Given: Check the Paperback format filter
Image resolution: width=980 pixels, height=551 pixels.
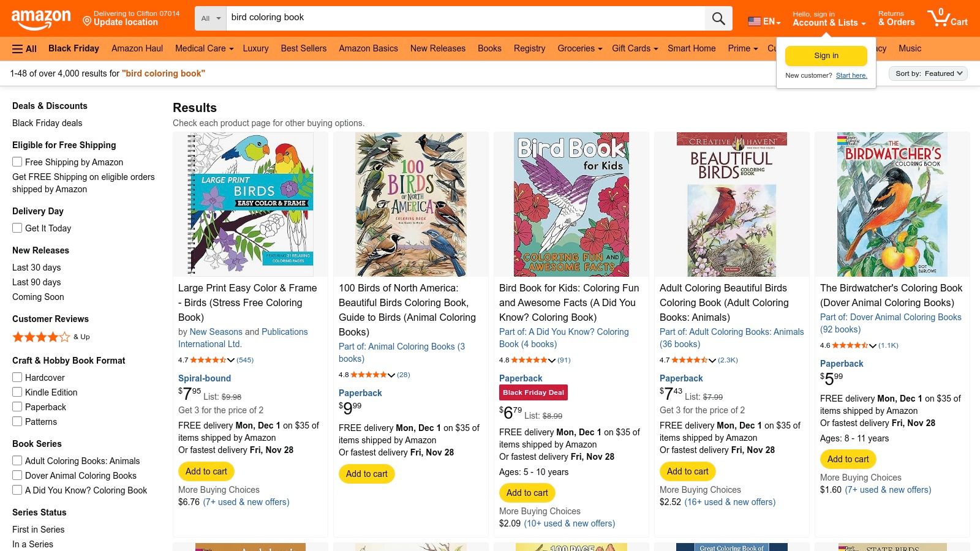Looking at the screenshot, I should (17, 407).
